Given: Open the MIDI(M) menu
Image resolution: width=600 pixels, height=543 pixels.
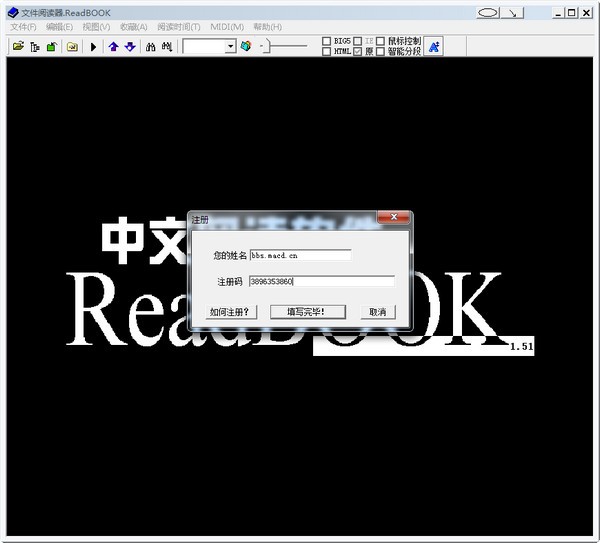Looking at the screenshot, I should click(x=227, y=27).
